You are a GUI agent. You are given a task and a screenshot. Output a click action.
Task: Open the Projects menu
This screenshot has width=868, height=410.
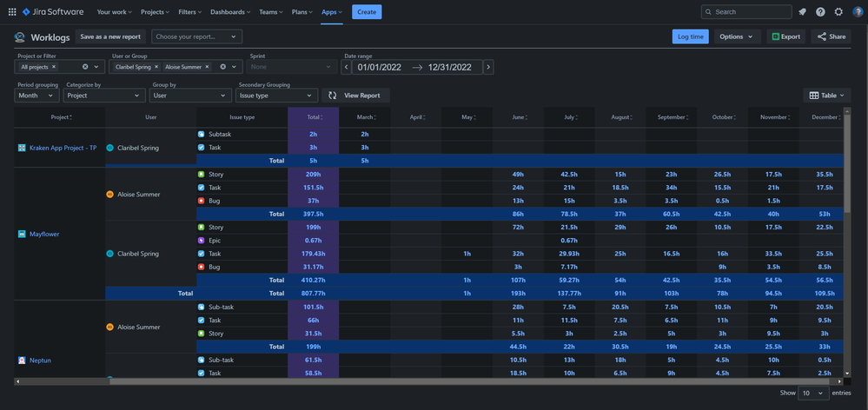[156, 11]
